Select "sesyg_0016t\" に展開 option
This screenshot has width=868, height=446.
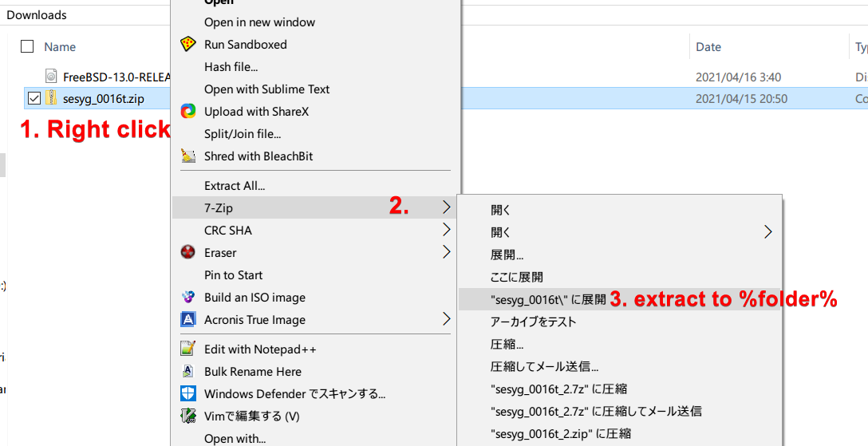pos(549,299)
